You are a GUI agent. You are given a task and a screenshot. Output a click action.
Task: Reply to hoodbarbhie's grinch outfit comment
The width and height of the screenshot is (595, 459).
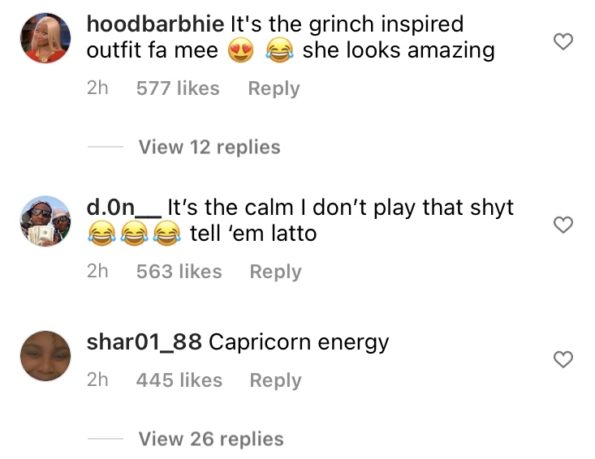point(274,89)
